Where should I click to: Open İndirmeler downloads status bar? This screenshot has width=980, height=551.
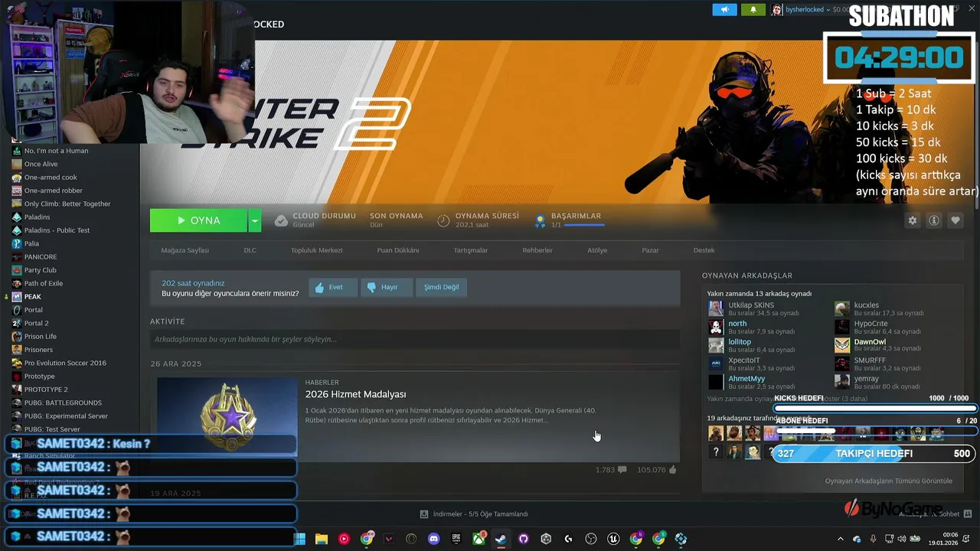pos(474,514)
